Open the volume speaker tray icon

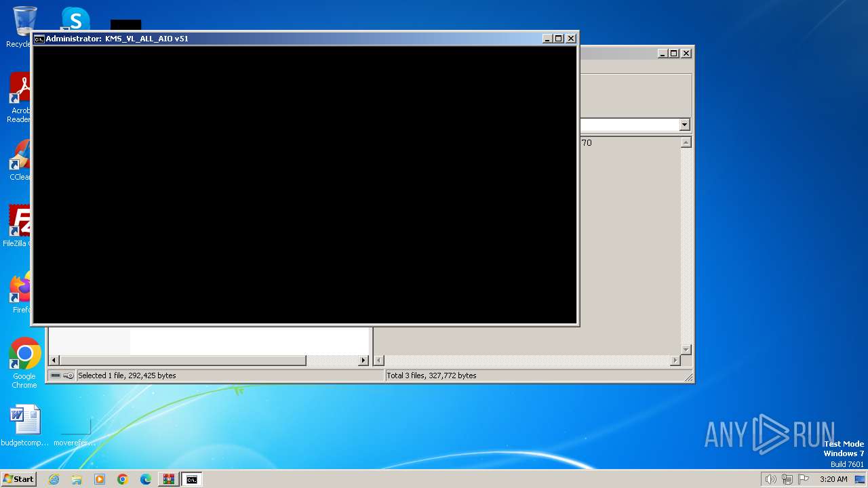(771, 479)
